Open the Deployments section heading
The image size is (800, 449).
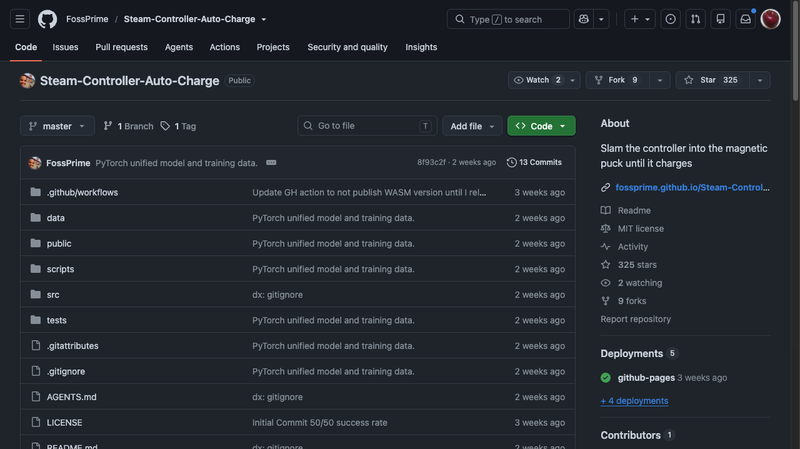tap(632, 354)
